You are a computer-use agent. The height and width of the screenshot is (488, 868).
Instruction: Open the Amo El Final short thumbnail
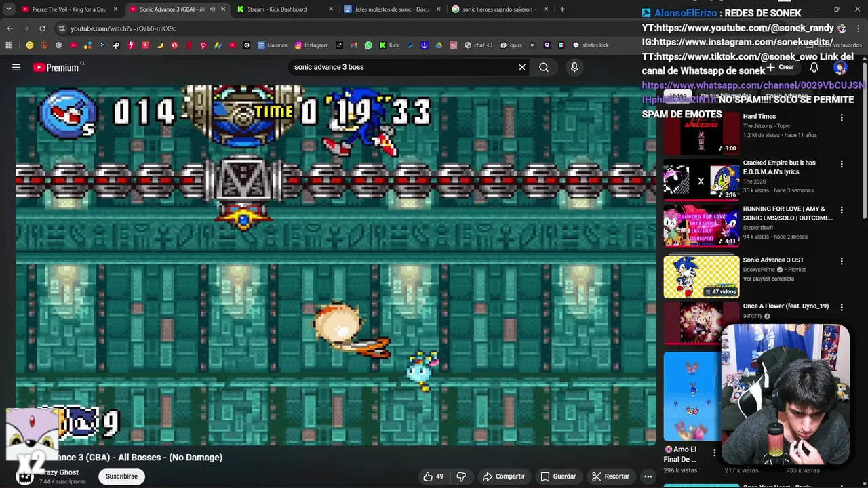click(x=692, y=396)
